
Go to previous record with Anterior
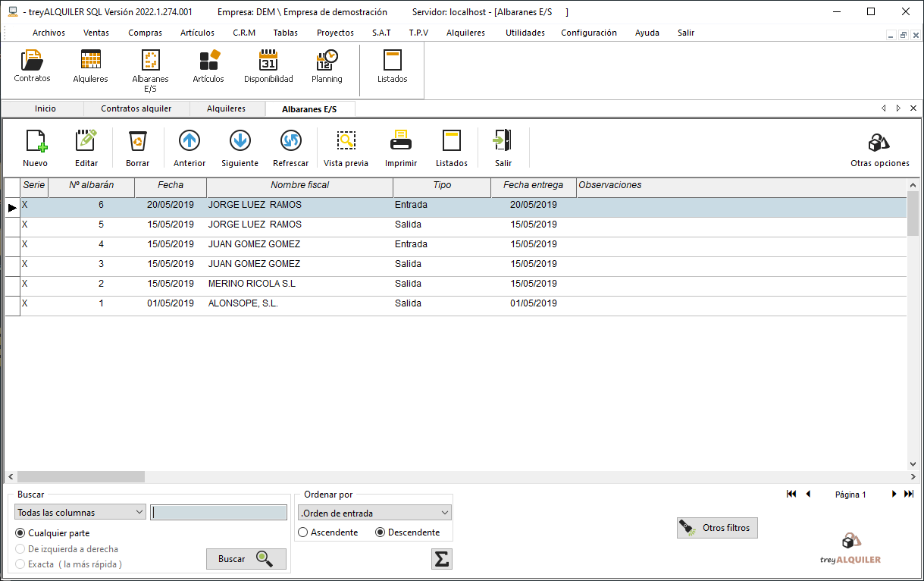189,148
